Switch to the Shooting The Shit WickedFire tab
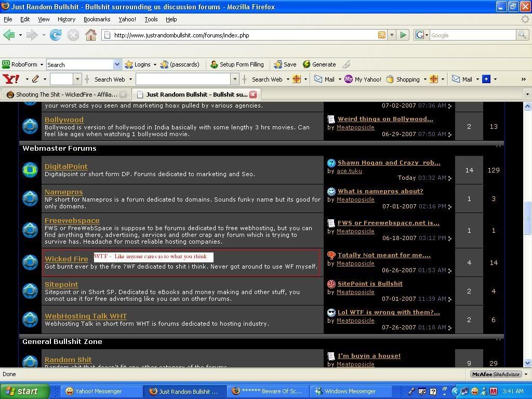The image size is (532, 399). [66, 95]
